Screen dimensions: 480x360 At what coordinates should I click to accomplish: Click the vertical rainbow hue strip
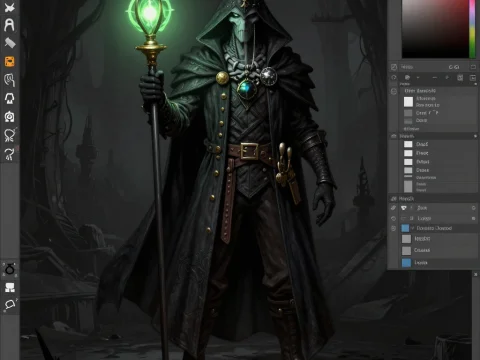(472, 28)
